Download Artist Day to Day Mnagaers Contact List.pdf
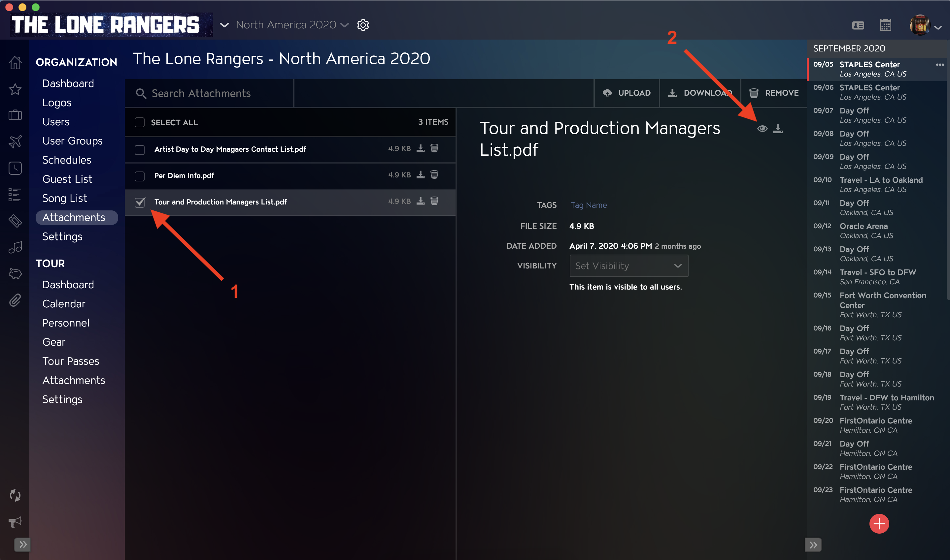Screen dimensions: 950x560 click(x=420, y=148)
